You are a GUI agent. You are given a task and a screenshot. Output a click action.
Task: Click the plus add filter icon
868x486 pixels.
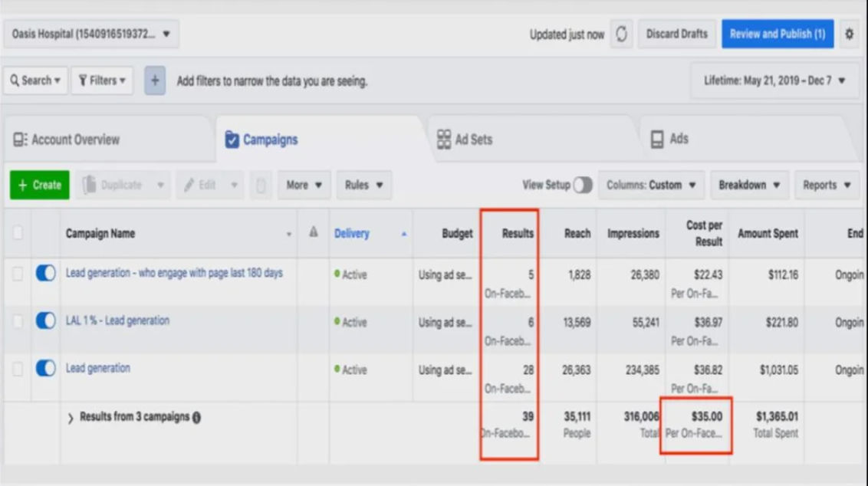click(x=155, y=80)
